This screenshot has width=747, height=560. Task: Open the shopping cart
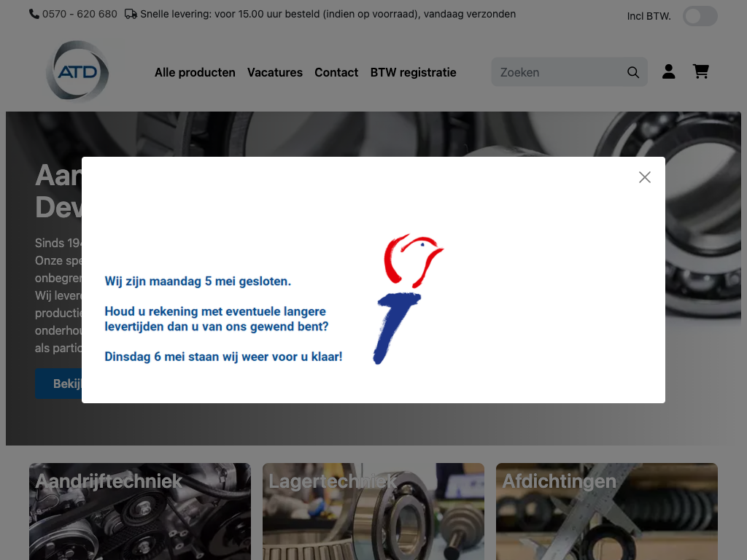click(700, 71)
